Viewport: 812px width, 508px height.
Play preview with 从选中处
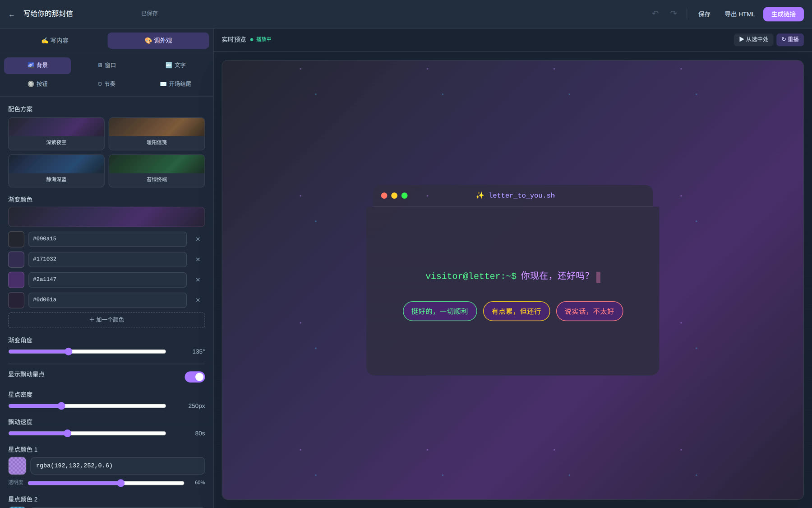click(x=754, y=40)
